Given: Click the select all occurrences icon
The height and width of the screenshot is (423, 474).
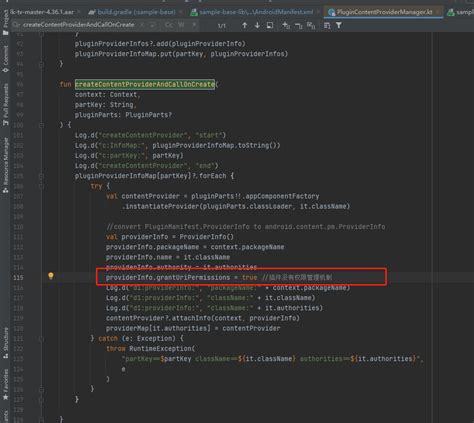Looking at the screenshot, I should coord(311,25).
